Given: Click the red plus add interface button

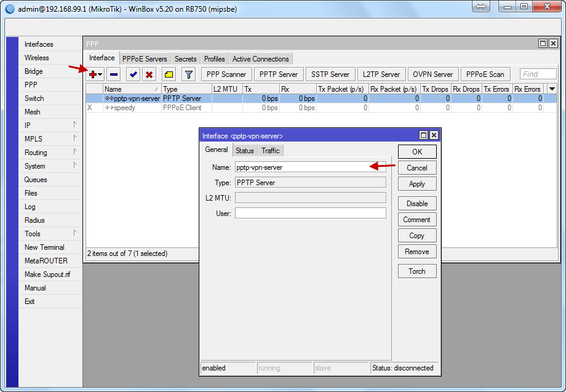Looking at the screenshot, I should [93, 74].
